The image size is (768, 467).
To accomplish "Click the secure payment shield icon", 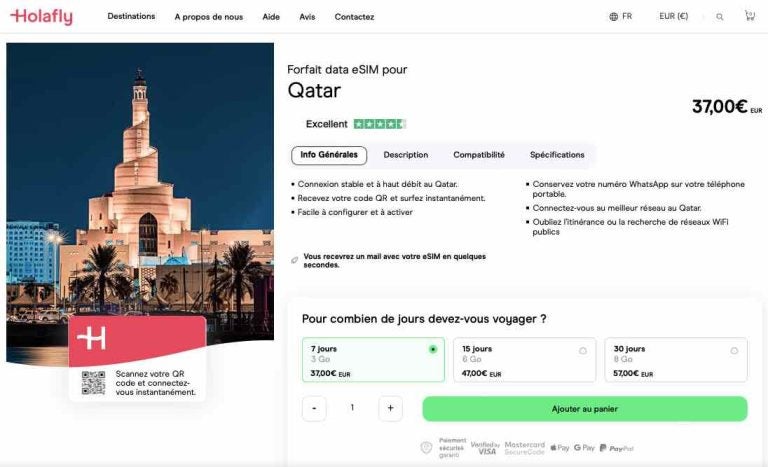I will [x=426, y=448].
